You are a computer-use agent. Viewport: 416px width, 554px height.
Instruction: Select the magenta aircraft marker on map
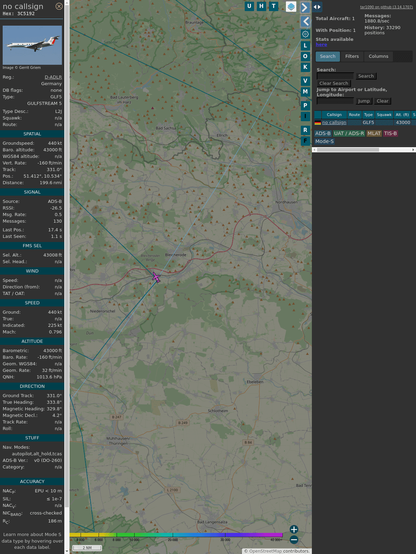[156, 278]
